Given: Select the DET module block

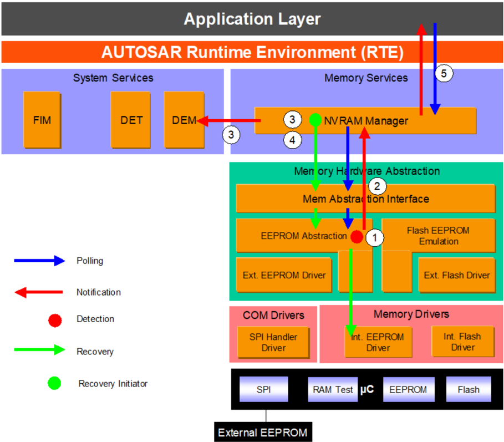Looking at the screenshot, I should click(x=131, y=120).
